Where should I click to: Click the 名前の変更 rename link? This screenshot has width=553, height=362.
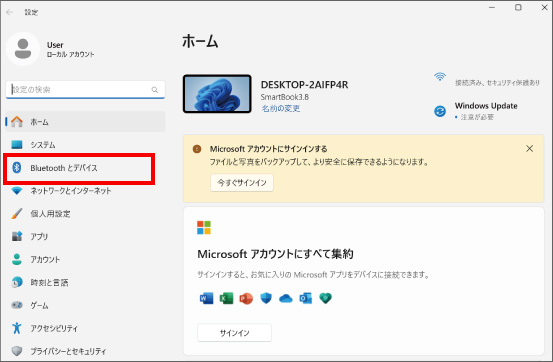281,109
